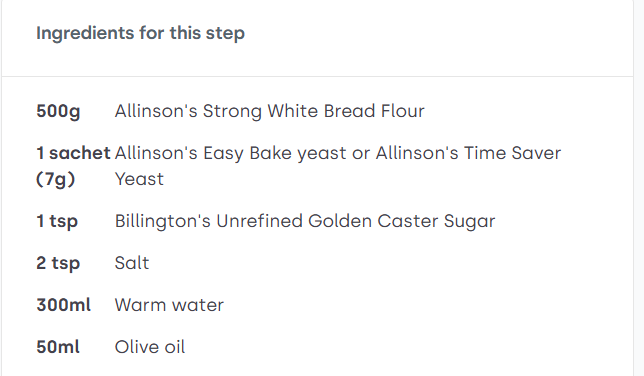This screenshot has height=376, width=644.
Task: Click the Warm water ingredient
Action: [x=169, y=305]
